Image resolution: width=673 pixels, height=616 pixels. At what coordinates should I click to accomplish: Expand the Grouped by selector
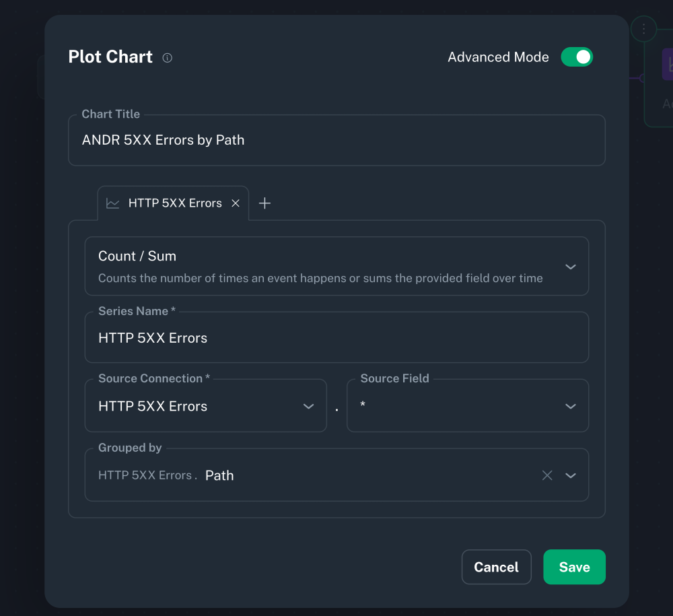[570, 475]
